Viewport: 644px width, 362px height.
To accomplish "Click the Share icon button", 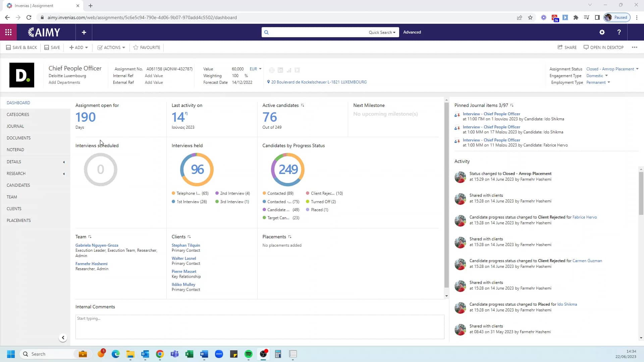I will pyautogui.click(x=567, y=47).
